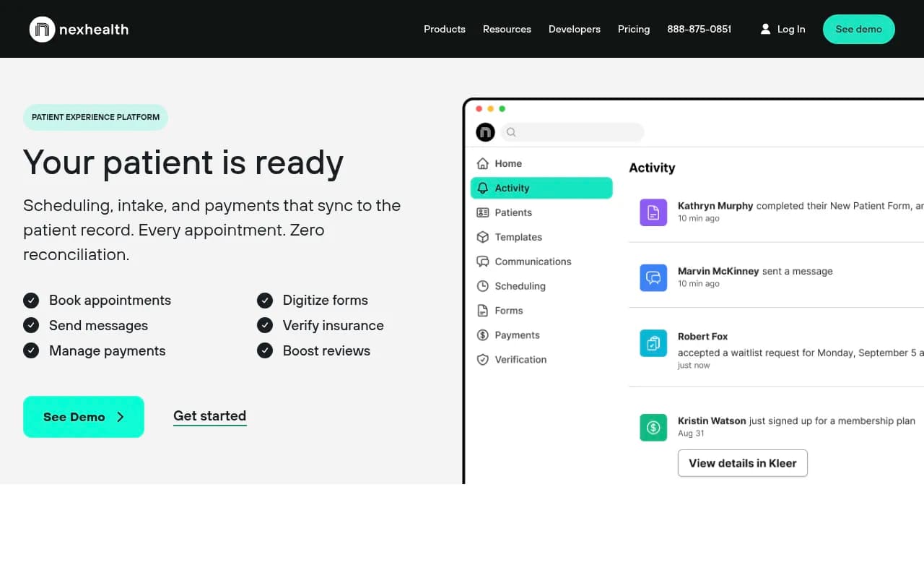Click the Your patient is ready headline
924x578 pixels.
tap(183, 162)
